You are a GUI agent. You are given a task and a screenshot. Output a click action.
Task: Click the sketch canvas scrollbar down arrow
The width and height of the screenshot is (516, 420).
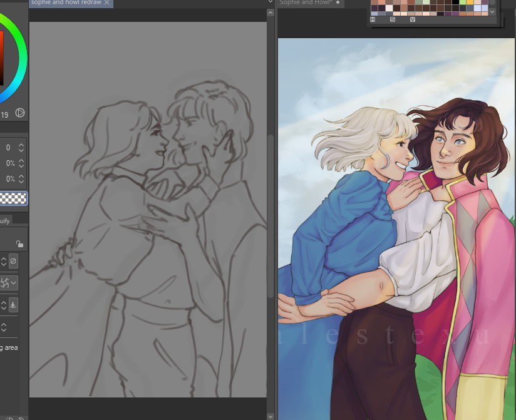(271, 416)
